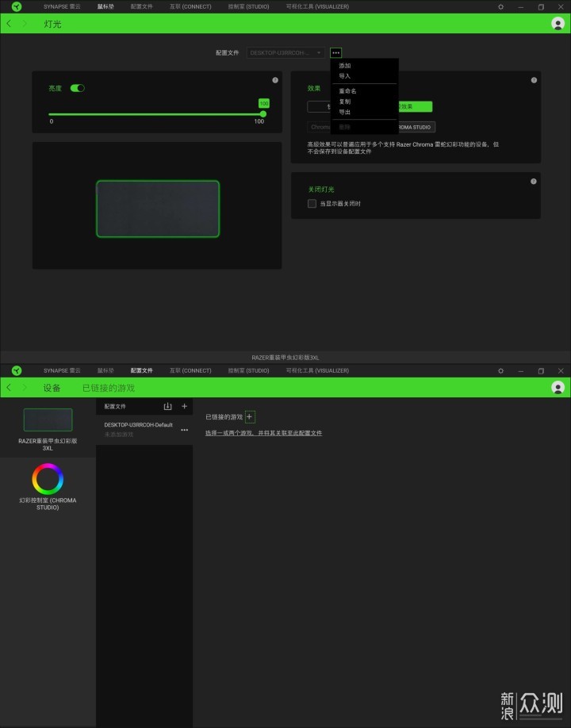This screenshot has width=571, height=728.
Task: Click link 选择一或两个游戏，并将其关联至此配置文件
Action: (263, 433)
